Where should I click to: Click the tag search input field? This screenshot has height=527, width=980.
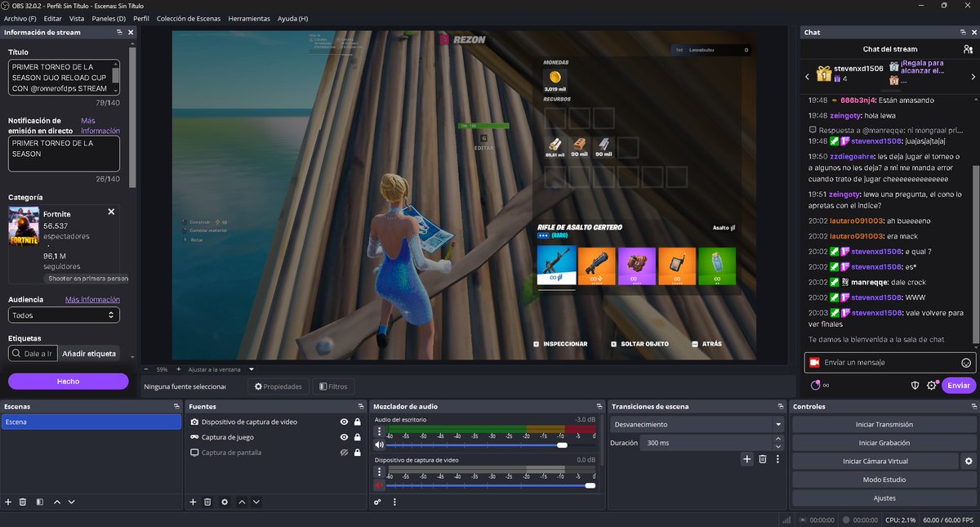[x=32, y=354]
